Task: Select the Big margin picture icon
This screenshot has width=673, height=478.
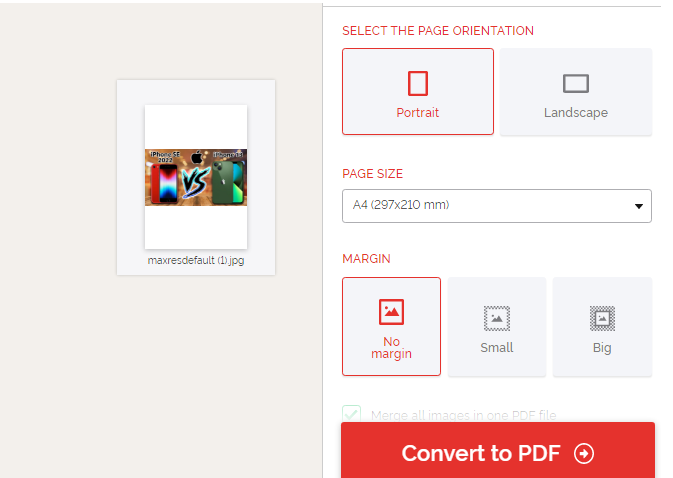Action: coord(602,318)
